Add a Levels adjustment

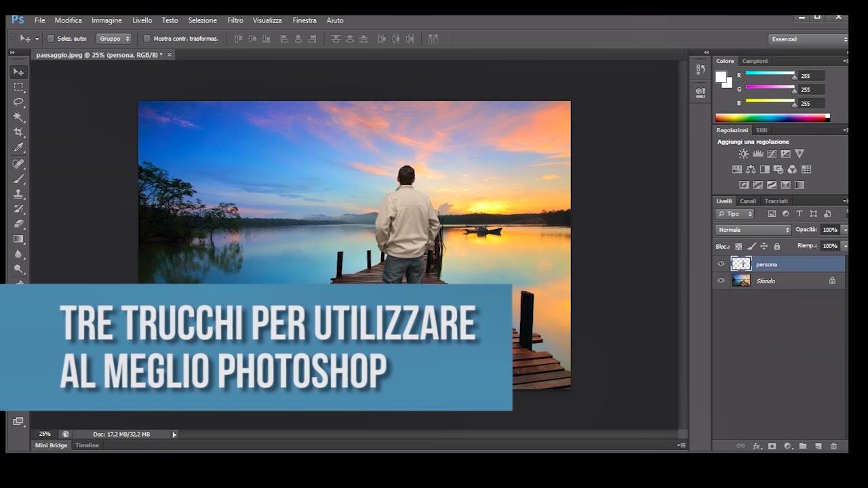(757, 155)
